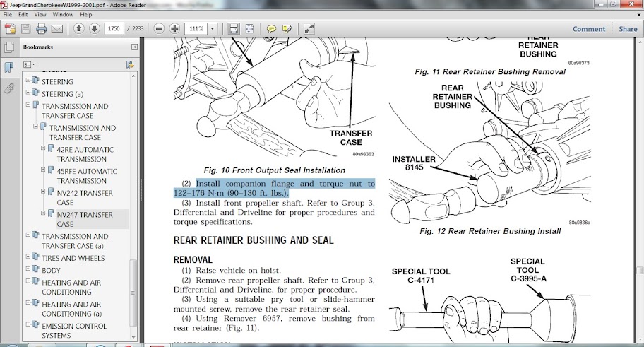Expand EMISSION CONTROL SYSTEMS bookmark

click(x=28, y=324)
